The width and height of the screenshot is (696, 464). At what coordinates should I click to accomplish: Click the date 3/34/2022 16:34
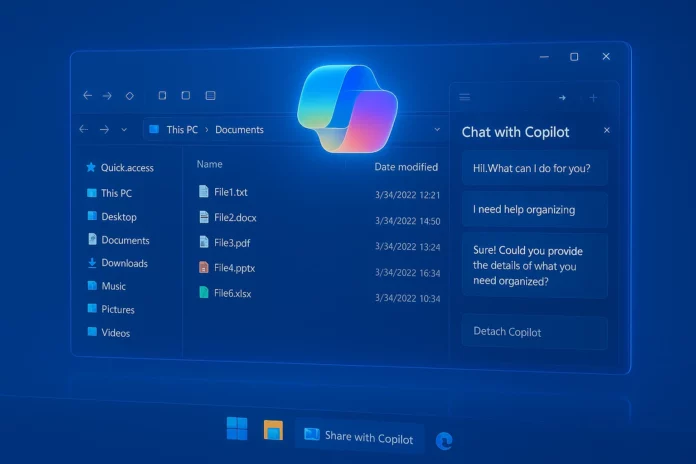pos(407,273)
